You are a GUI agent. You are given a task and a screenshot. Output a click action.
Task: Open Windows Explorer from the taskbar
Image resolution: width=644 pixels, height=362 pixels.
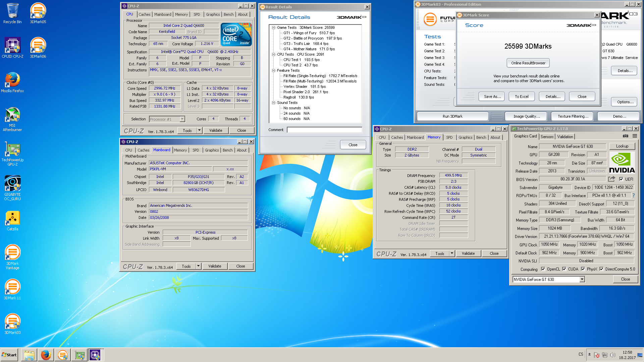[29, 355]
